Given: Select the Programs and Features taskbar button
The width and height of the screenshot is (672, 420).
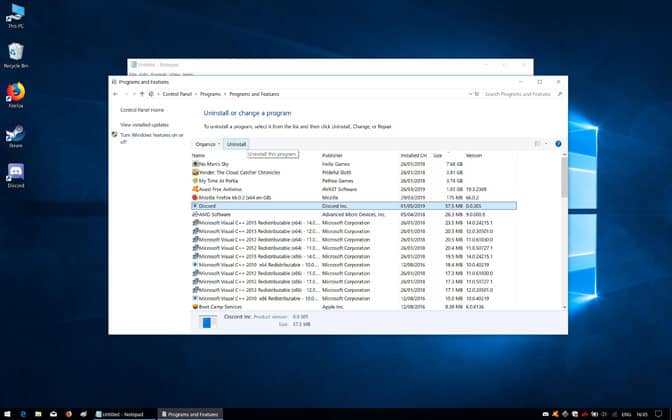Looking at the screenshot, I should point(190,414).
